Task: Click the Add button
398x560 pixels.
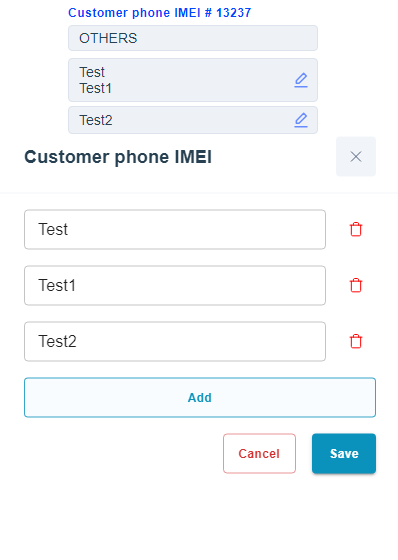Action: (200, 398)
